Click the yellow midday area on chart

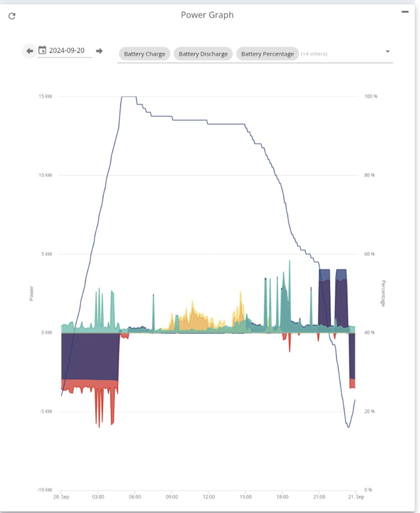[193, 321]
